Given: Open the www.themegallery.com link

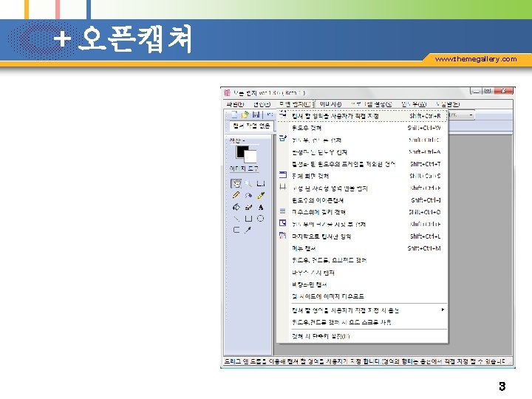Looking at the screenshot, I should point(476,59).
